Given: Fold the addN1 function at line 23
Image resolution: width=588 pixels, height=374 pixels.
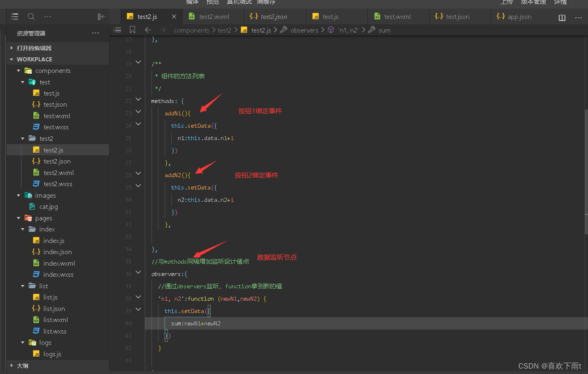Looking at the screenshot, I should pos(138,112).
